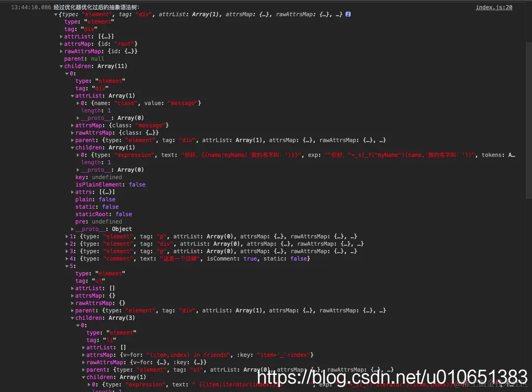Viewport: 532px width, 392px height.
Task: Select tag: "ul" property
Action: pos(90,281)
